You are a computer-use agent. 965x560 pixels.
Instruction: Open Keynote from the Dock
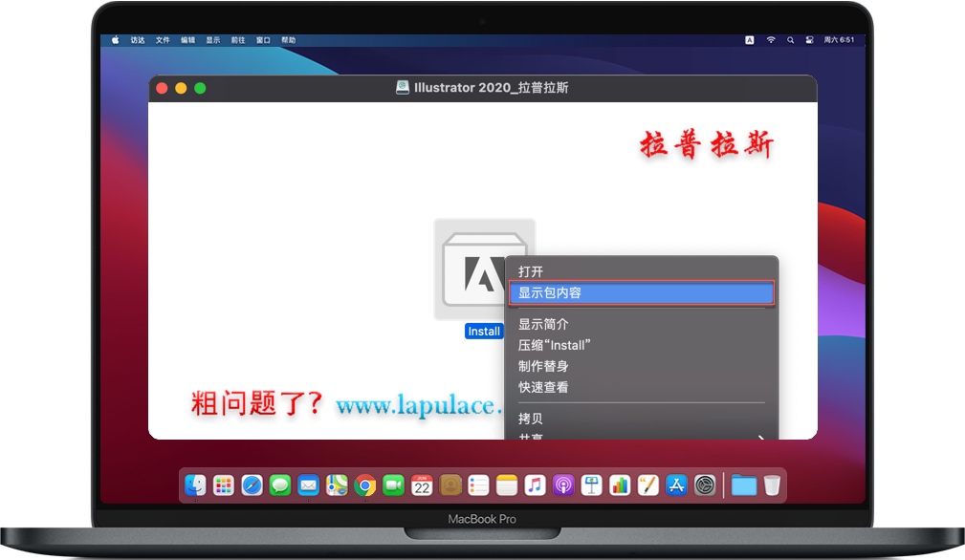(593, 485)
